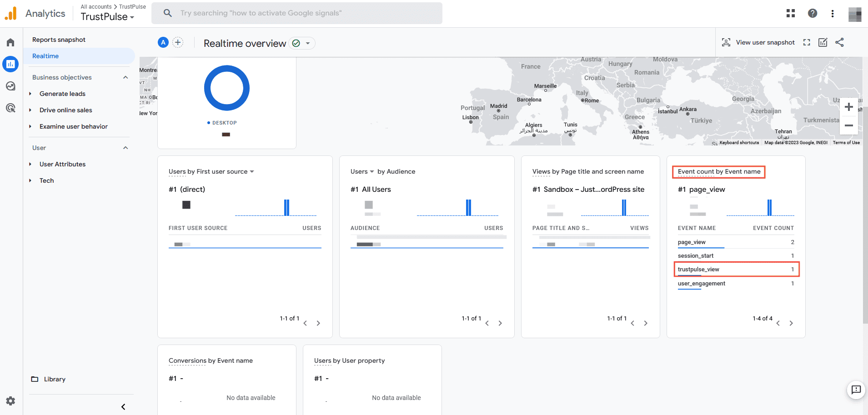Image resolution: width=868 pixels, height=415 pixels.
Task: Click View user snapshot button
Action: [758, 42]
